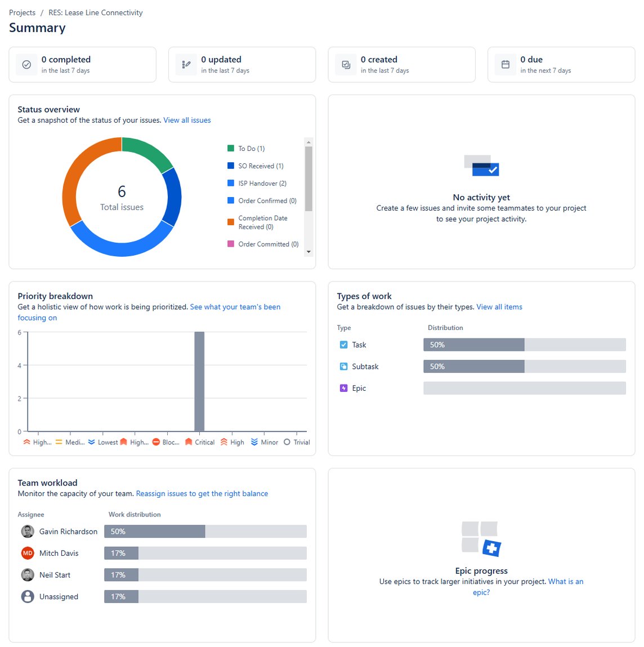This screenshot has width=644, height=647.
Task: Click the Task 50% distribution bar
Action: pos(473,344)
